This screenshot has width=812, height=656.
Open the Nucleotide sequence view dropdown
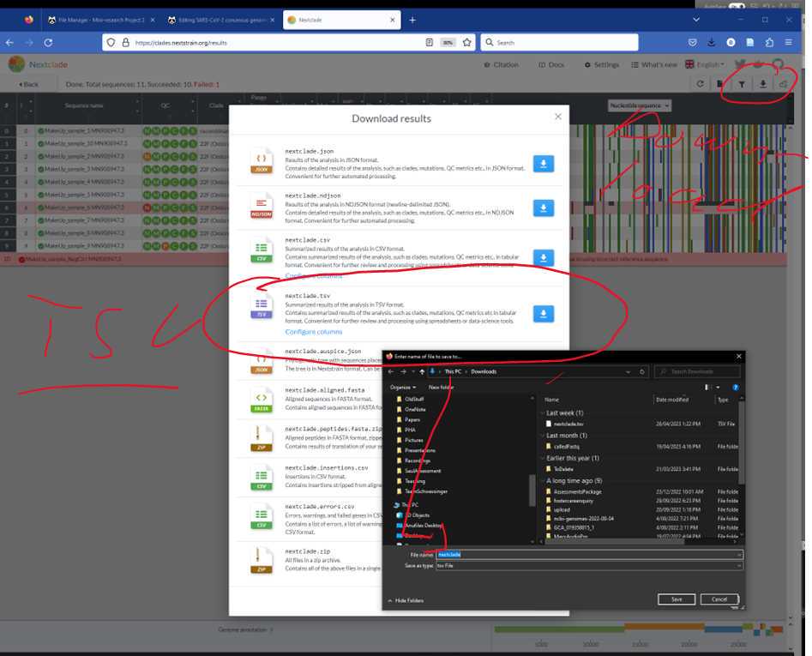pos(639,105)
